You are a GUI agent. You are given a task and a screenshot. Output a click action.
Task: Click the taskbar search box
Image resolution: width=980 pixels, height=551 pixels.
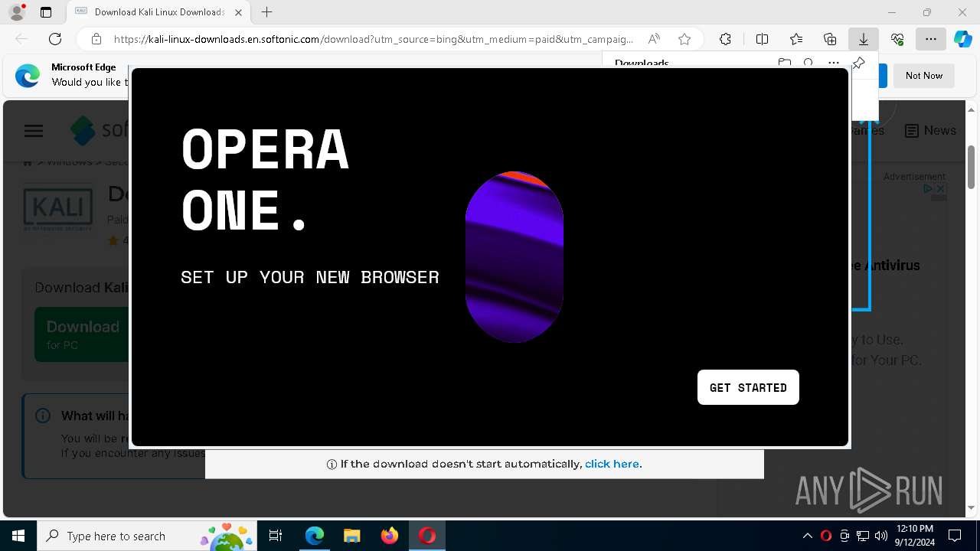point(148,536)
